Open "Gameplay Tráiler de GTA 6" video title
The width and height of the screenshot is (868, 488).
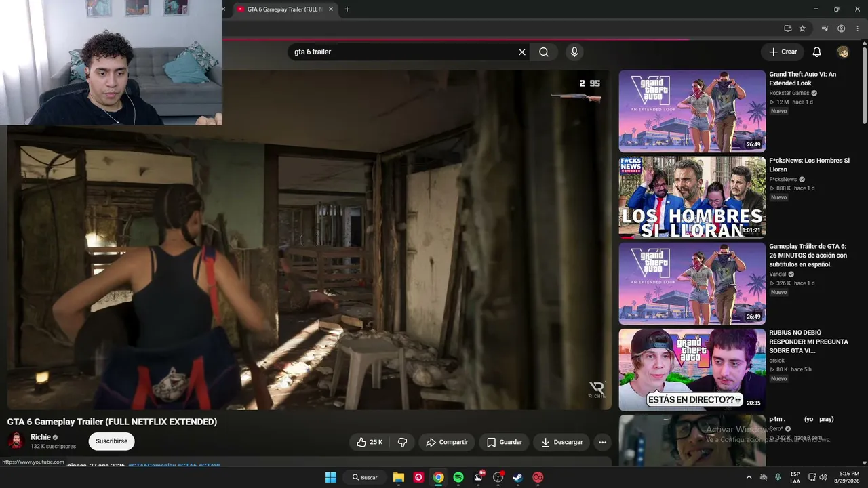click(x=808, y=256)
